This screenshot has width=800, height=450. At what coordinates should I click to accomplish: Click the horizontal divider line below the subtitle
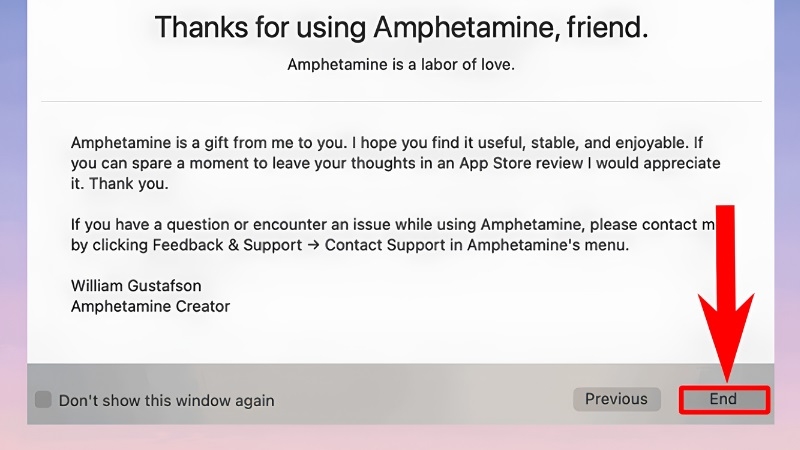click(401, 102)
